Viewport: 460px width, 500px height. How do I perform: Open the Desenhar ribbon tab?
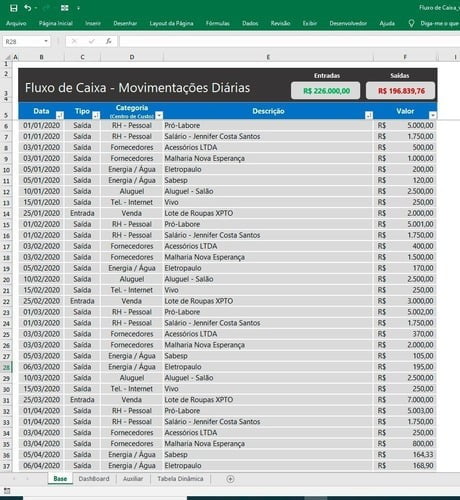point(125,23)
